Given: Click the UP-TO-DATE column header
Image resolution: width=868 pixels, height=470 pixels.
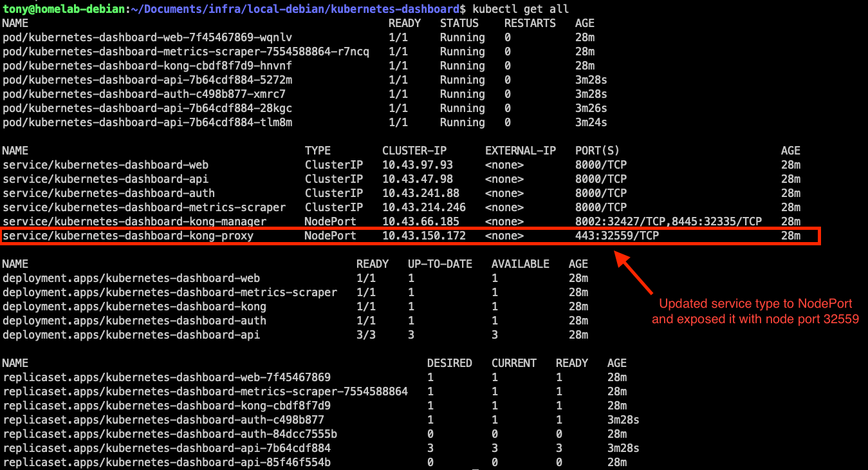Looking at the screenshot, I should 440,264.
